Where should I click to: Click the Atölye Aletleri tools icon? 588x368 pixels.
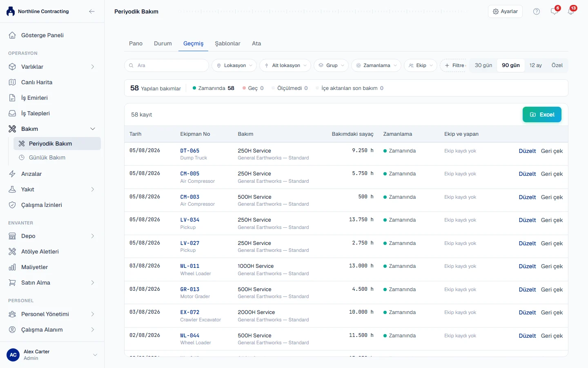point(12,251)
